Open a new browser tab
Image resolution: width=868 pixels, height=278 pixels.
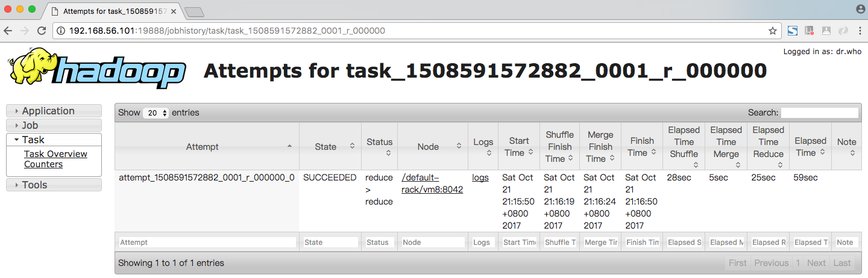(x=194, y=12)
